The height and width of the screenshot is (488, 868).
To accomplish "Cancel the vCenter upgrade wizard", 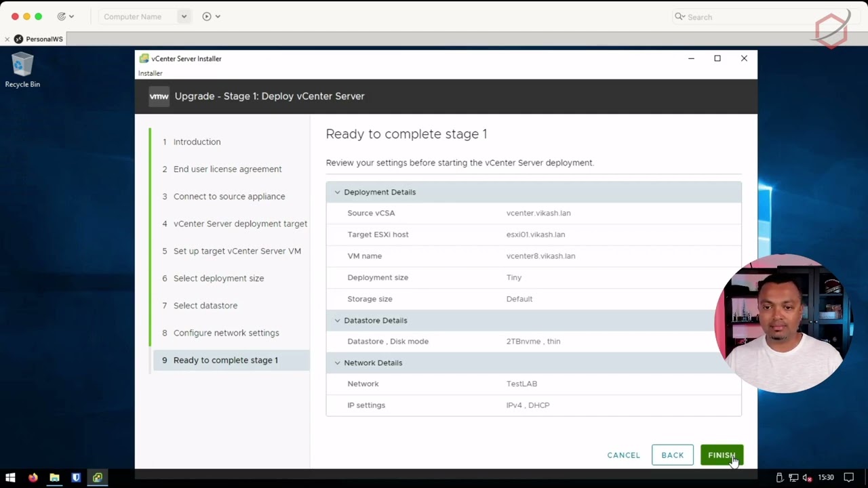I will (x=623, y=455).
